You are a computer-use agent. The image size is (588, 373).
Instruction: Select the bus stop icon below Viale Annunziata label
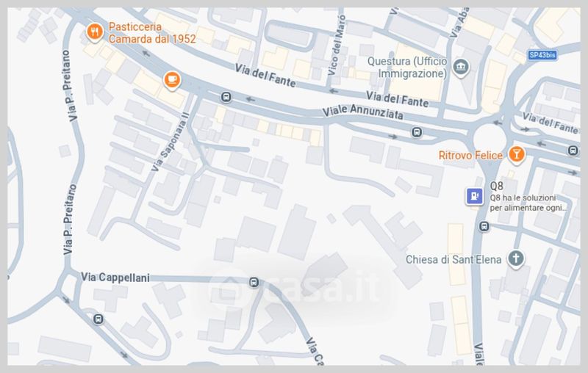coord(417,132)
